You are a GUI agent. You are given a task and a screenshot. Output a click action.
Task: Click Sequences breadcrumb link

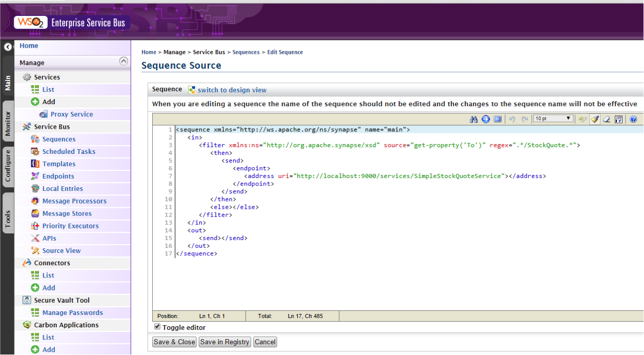click(x=246, y=52)
